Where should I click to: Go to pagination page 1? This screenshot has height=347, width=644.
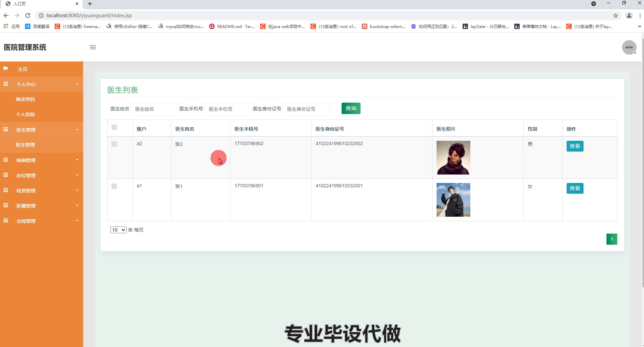(x=612, y=239)
